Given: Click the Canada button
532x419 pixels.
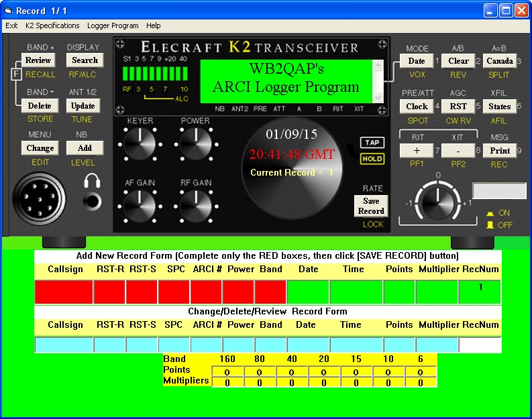Looking at the screenshot, I should point(499,61).
